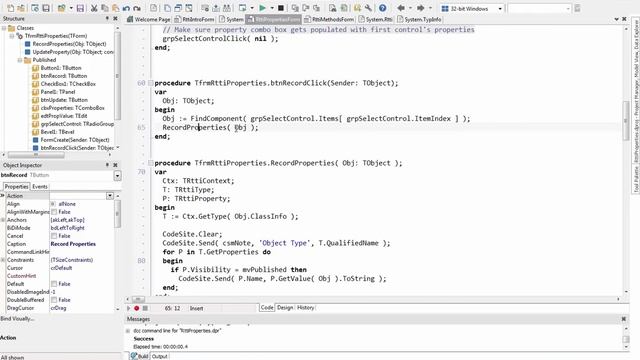The width and height of the screenshot is (640, 360).
Task: Select FormCreate(Sender: TObject) in Structure tree
Action: [75, 140]
